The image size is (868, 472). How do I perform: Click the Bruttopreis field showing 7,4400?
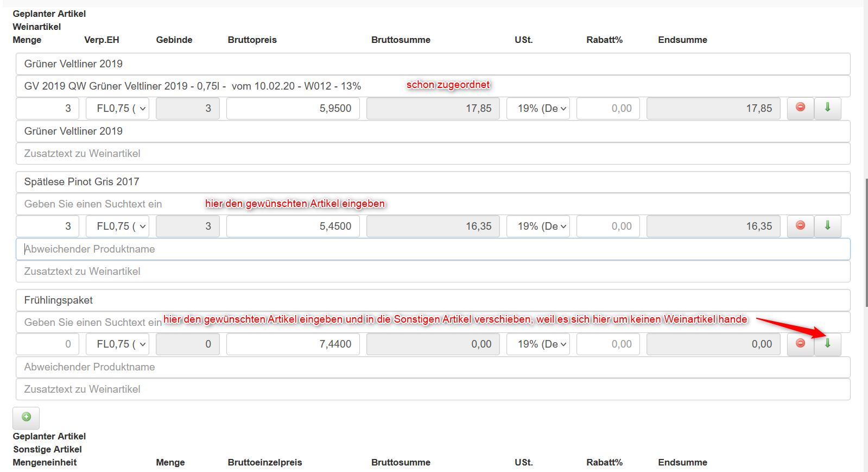pos(293,344)
